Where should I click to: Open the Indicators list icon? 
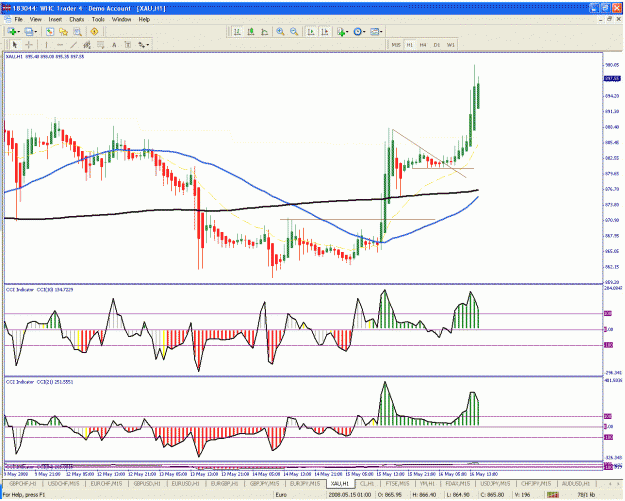341,31
